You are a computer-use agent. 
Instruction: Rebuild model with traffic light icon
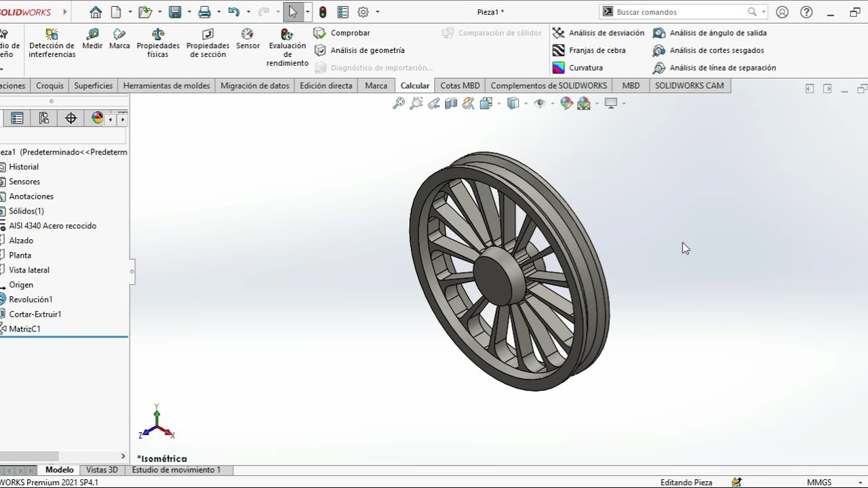point(323,12)
